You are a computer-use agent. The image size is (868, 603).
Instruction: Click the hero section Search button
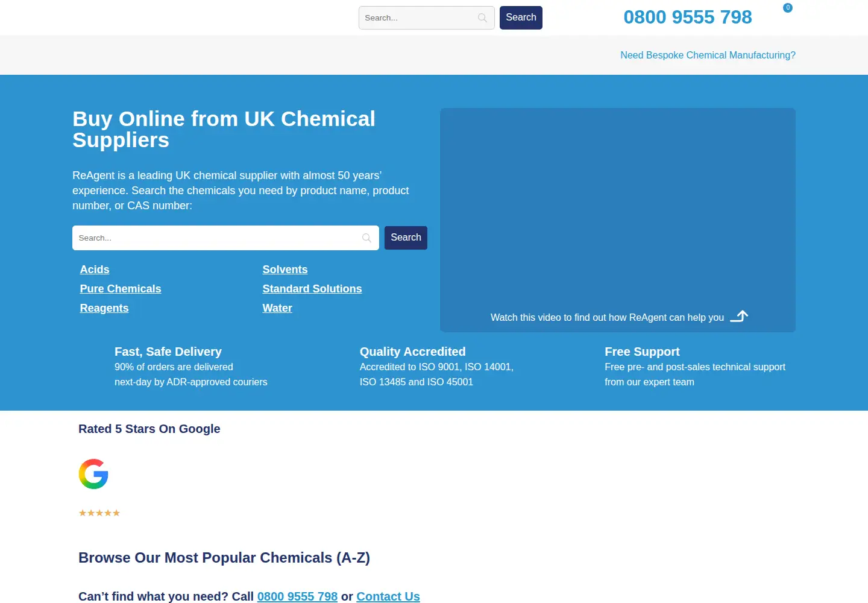tap(406, 238)
